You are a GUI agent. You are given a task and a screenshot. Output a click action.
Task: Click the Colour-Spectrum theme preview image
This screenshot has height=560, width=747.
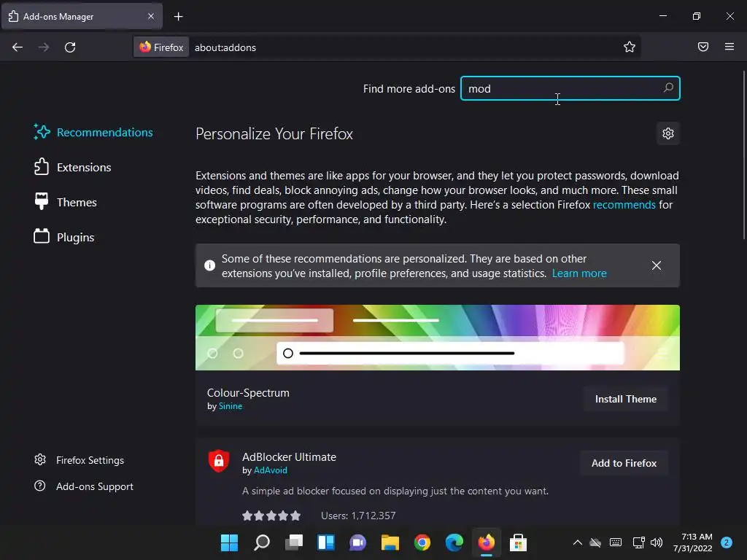click(438, 338)
